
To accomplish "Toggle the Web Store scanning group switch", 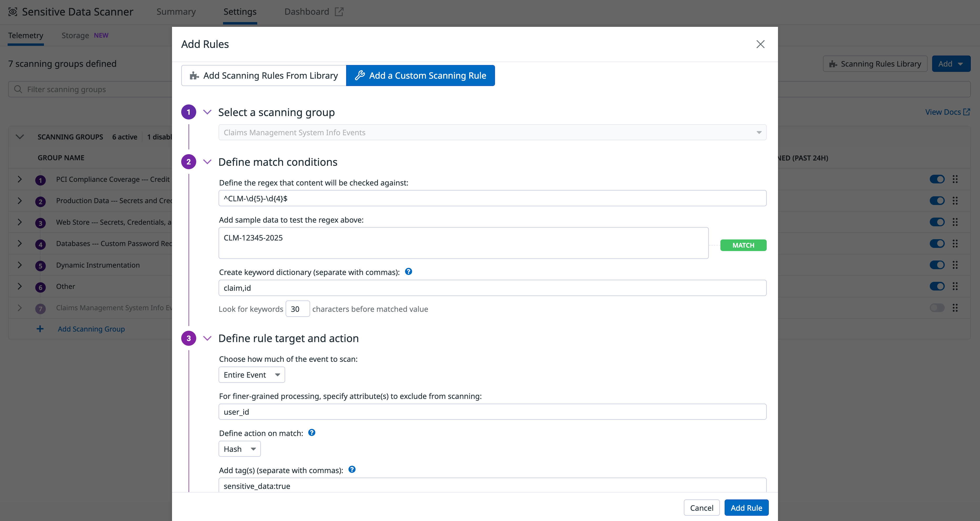I will pos(937,222).
